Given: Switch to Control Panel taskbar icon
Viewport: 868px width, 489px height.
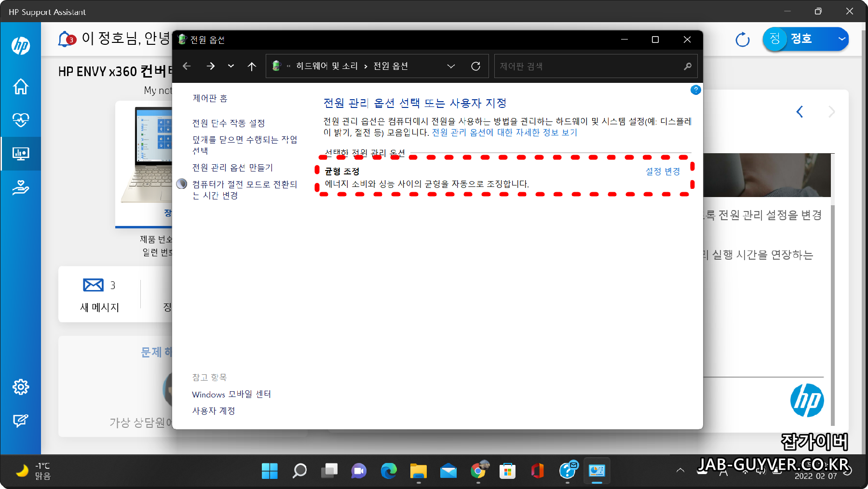Looking at the screenshot, I should (597, 471).
